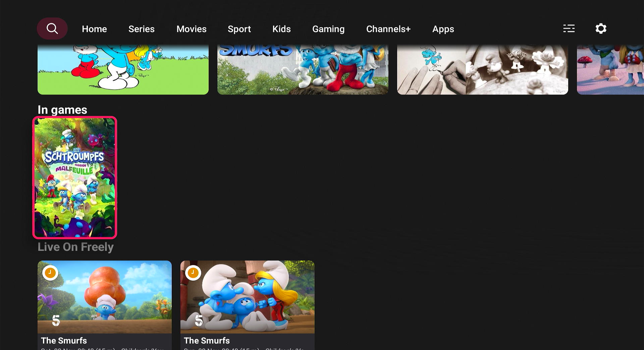Screen dimensions: 644x350
Task: Click Channel 5 logo on bread-hat Smurf card
Action: point(56,321)
